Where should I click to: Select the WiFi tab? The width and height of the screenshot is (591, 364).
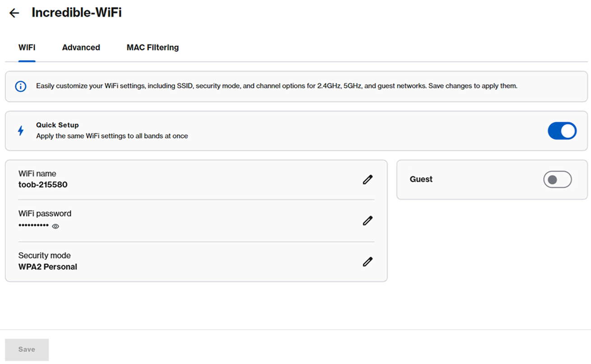point(26,47)
